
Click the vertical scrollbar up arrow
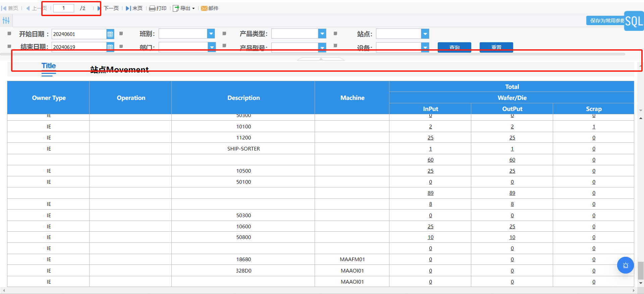point(641,118)
